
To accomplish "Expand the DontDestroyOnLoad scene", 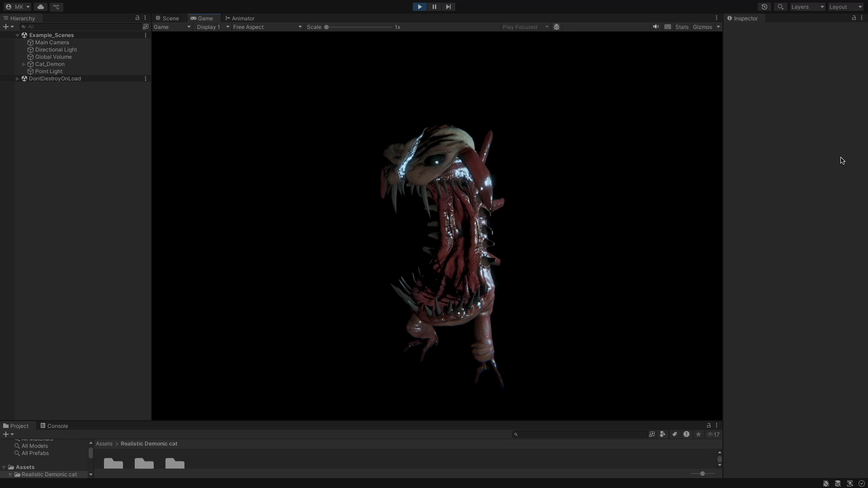I will [18, 79].
